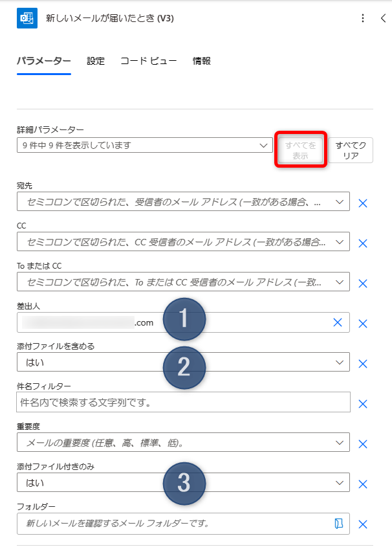Image resolution: width=392 pixels, height=547 pixels.
Task: Open the 重要度 dropdown list
Action: tap(183, 442)
